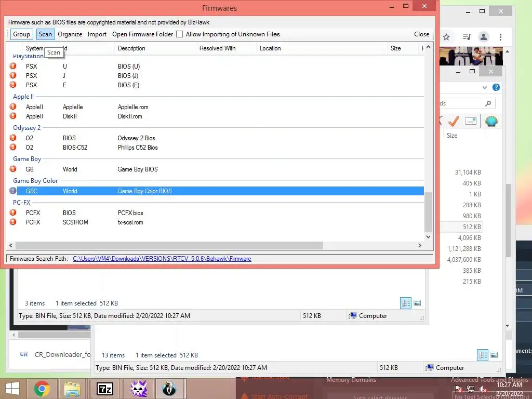Click the Size column header in Explorer
532x399 pixels.
click(x=452, y=136)
